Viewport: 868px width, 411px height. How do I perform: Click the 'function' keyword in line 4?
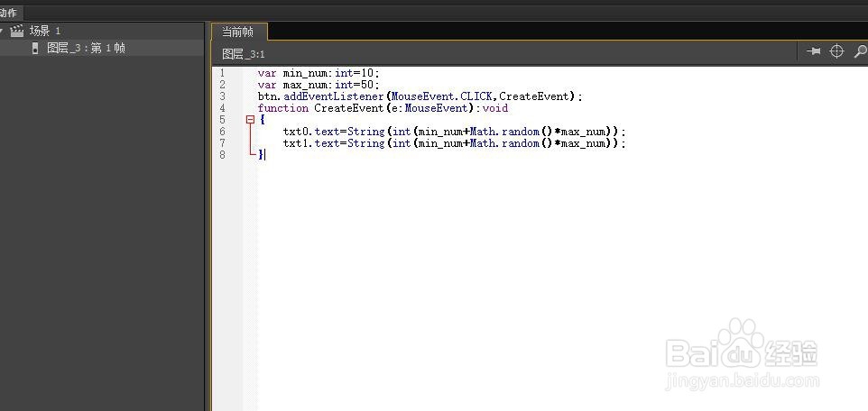283,108
